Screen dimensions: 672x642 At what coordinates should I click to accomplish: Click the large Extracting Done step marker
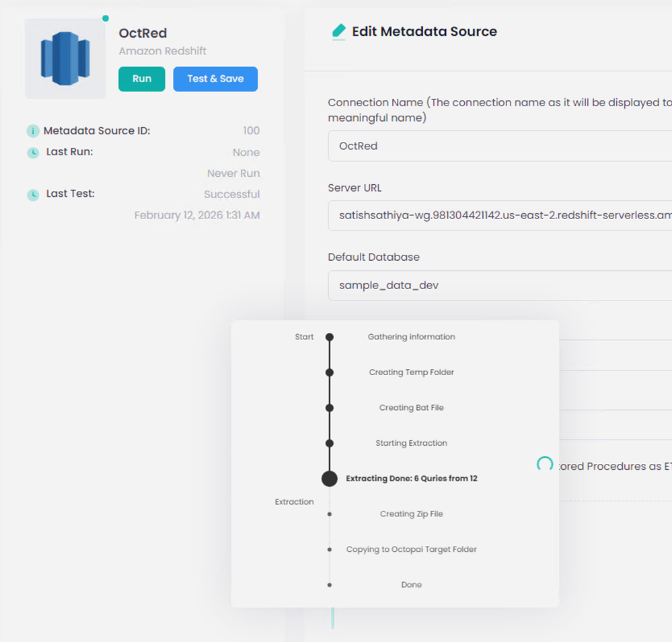329,479
